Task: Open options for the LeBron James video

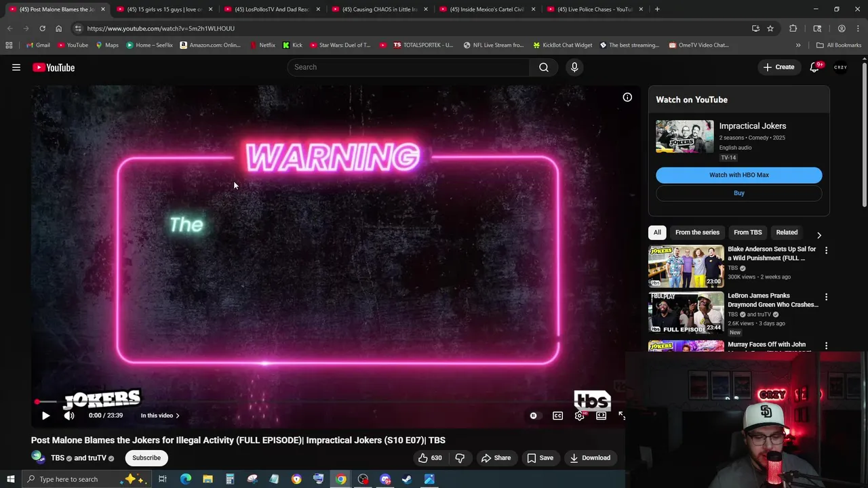Action: [x=826, y=297]
